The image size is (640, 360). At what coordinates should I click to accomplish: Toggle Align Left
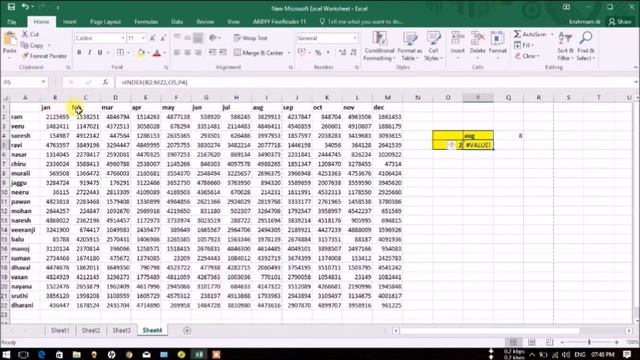(177, 53)
